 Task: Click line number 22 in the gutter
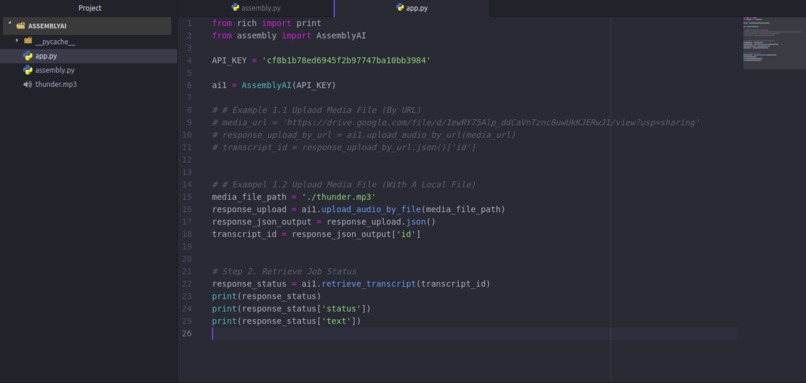(x=187, y=284)
